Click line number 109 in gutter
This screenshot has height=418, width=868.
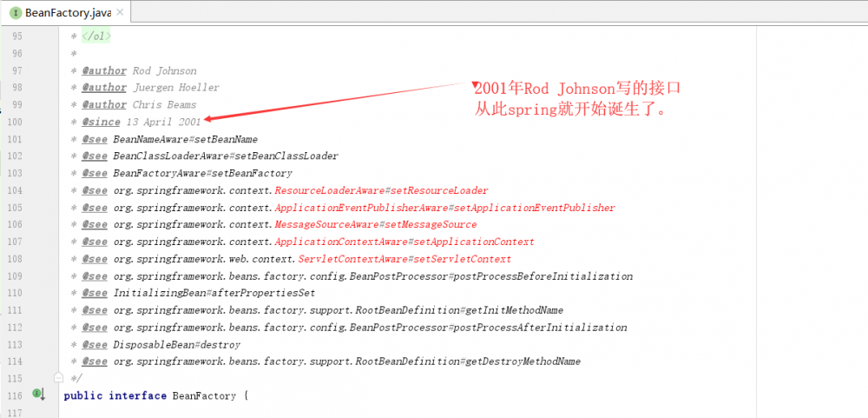click(x=15, y=276)
